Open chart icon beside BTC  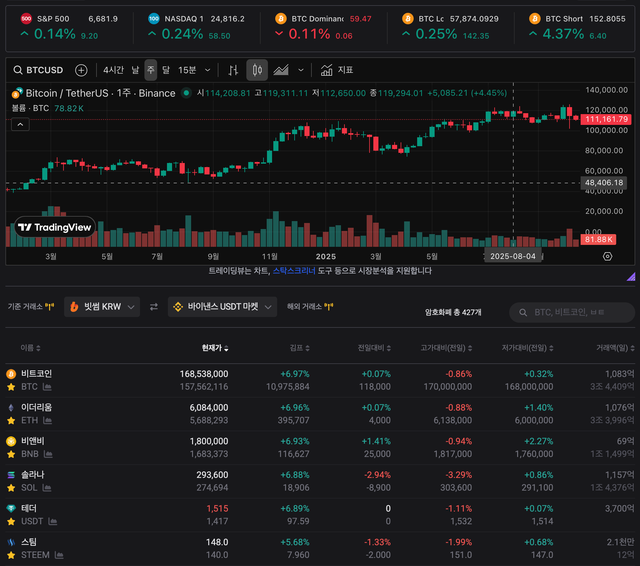47,387
